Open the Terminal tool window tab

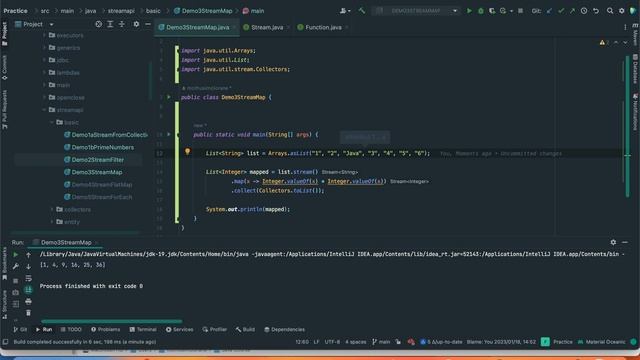coord(143,329)
